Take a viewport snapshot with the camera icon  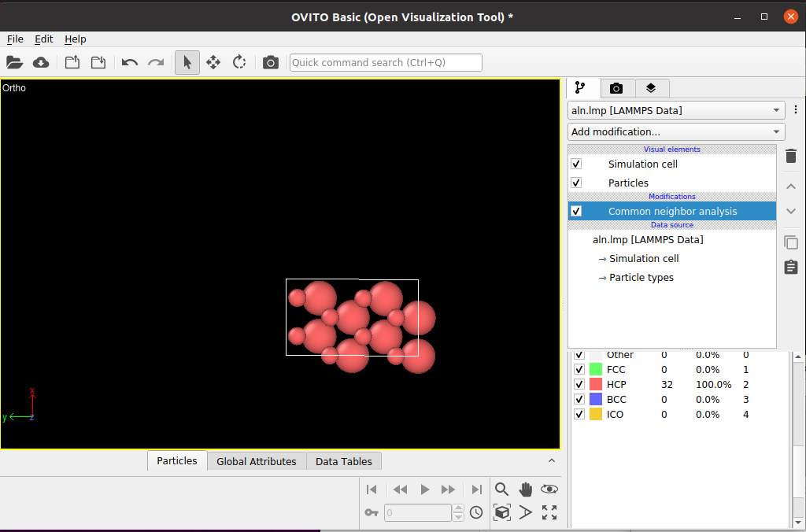click(x=271, y=62)
